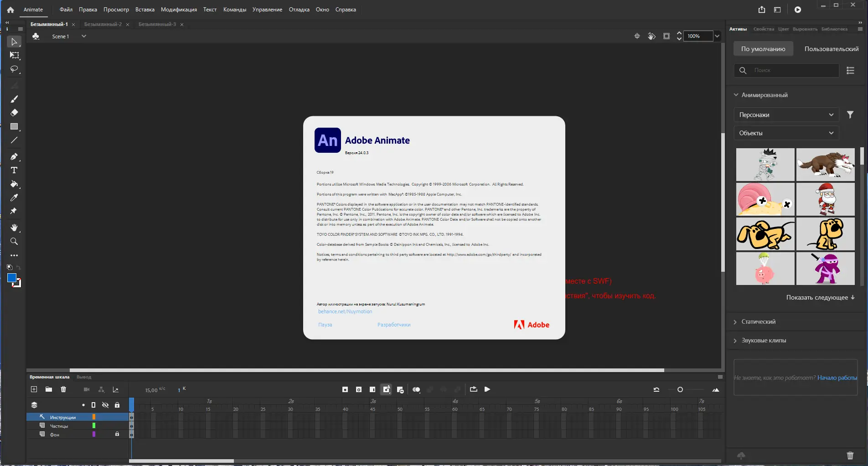
Task: Open the timeline panel options menu
Action: [x=720, y=377]
